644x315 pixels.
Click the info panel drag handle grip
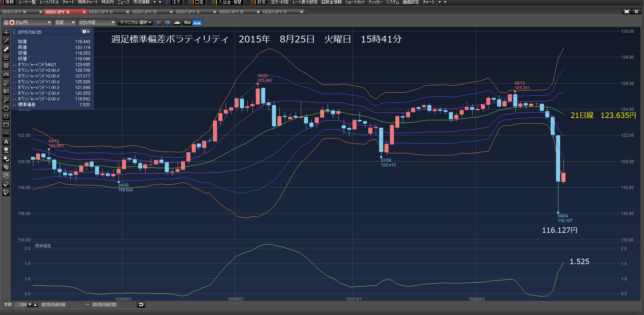pyautogui.click(x=14, y=32)
